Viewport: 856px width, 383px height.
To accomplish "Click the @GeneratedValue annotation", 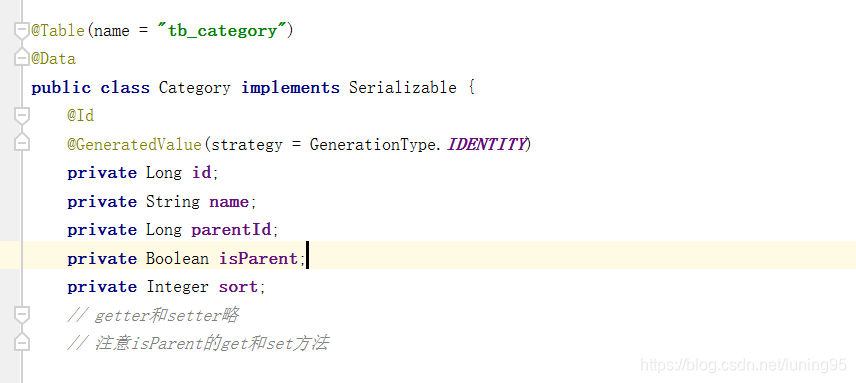I will tap(134, 145).
